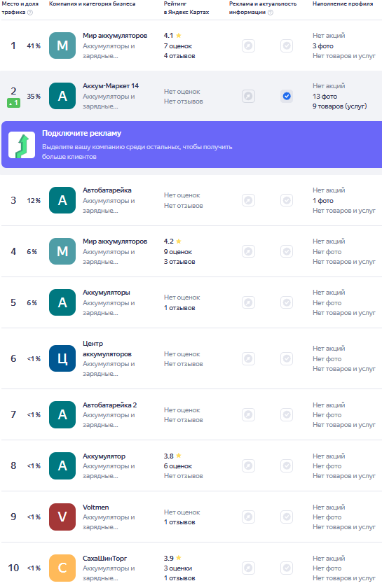The height and width of the screenshot is (588, 382).
Task: Click the 'Рейтинг в Яндекс Картах' column header
Action: pos(186,8)
